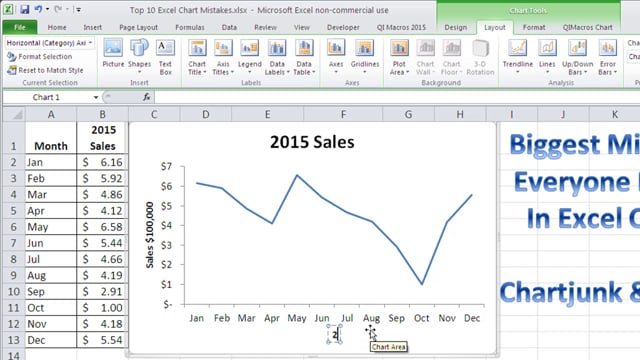Add a Trendline to the chart

pos(518,57)
